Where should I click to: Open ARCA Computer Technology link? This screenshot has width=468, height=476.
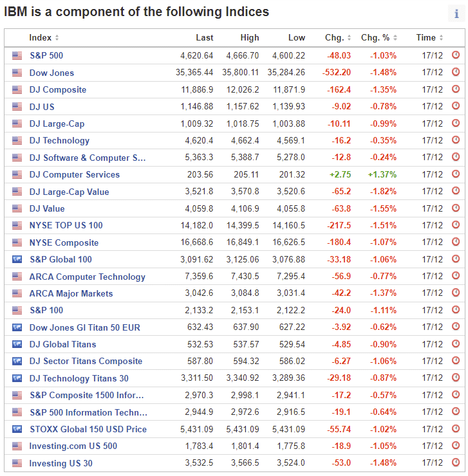coord(87,277)
